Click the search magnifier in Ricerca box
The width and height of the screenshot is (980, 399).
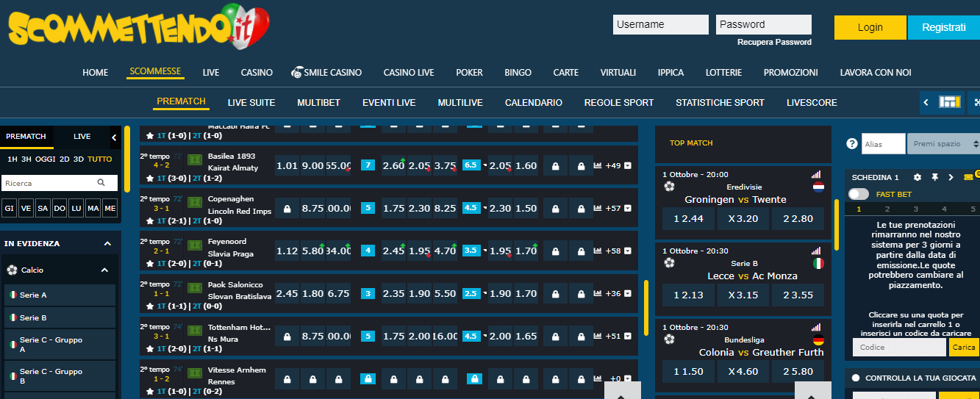(101, 183)
